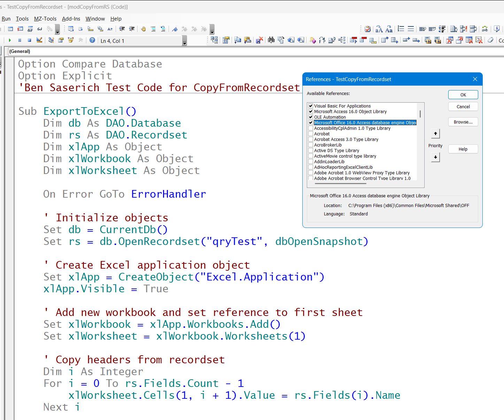Uncheck the OLE Automation reference
The width and height of the screenshot is (504, 420).
pyautogui.click(x=311, y=117)
